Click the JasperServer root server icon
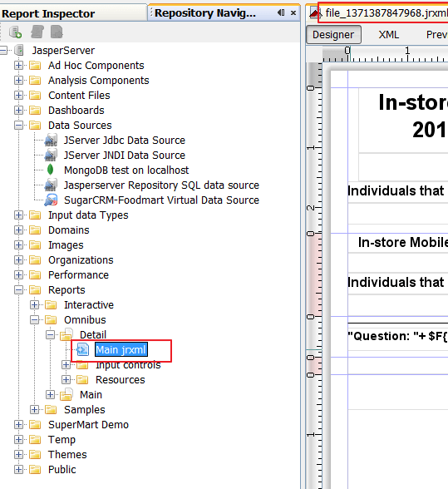 click(19, 50)
